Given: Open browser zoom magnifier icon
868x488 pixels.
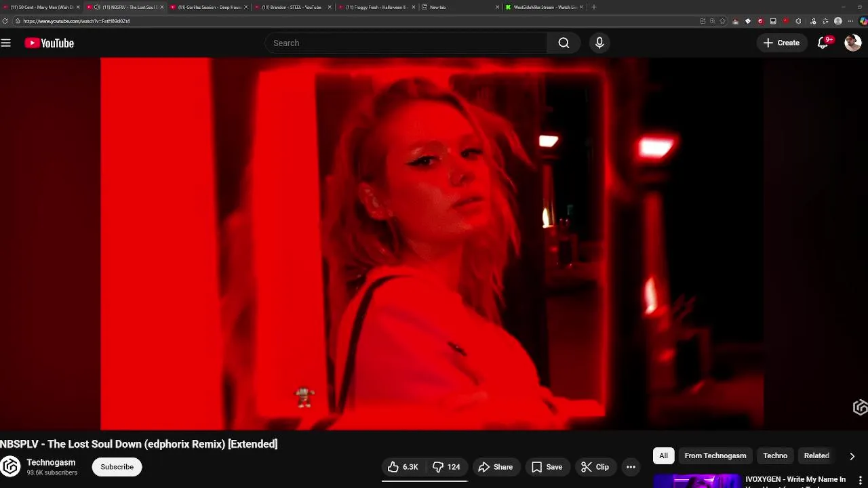Looking at the screenshot, I should (712, 21).
